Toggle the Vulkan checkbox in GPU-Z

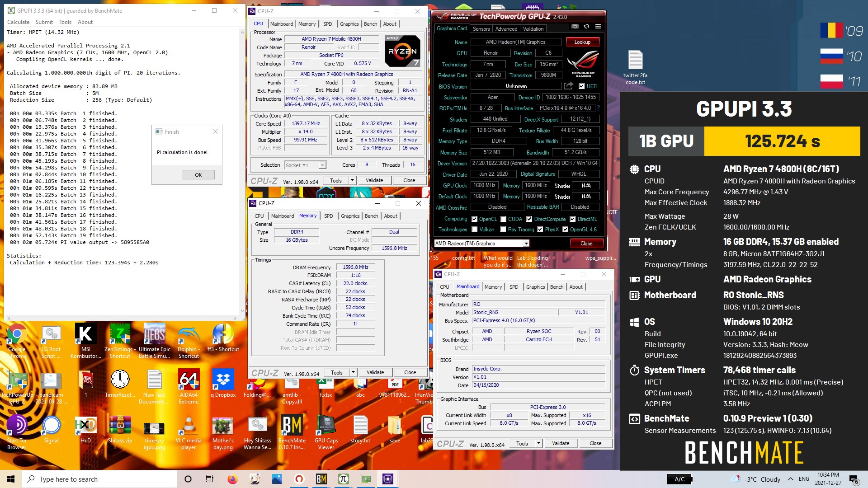click(474, 230)
